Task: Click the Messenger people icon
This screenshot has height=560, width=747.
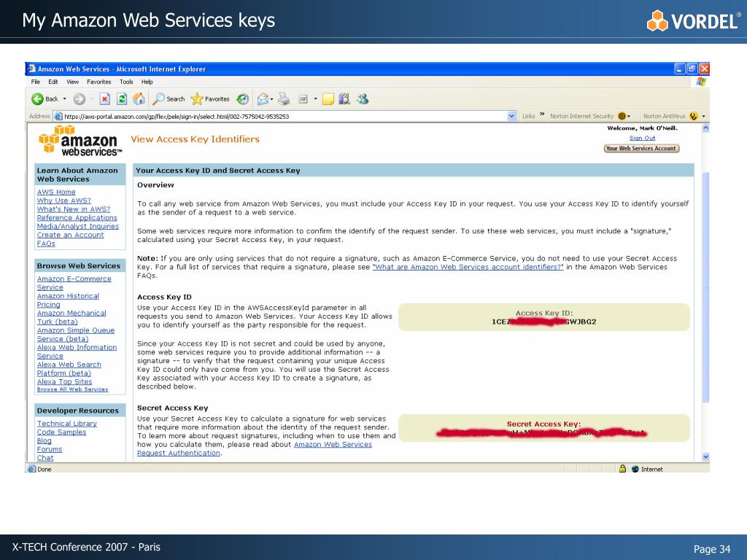Action: tap(363, 99)
